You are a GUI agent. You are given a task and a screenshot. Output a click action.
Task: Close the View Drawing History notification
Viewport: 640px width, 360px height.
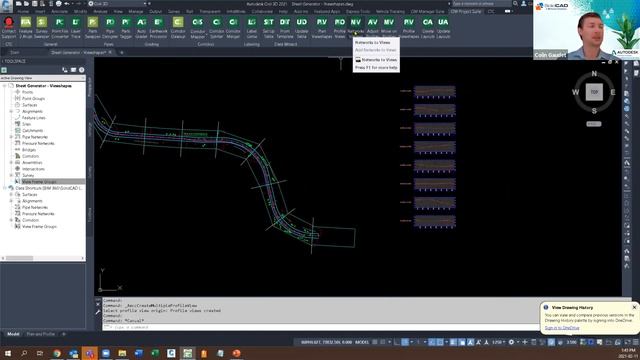click(x=634, y=307)
